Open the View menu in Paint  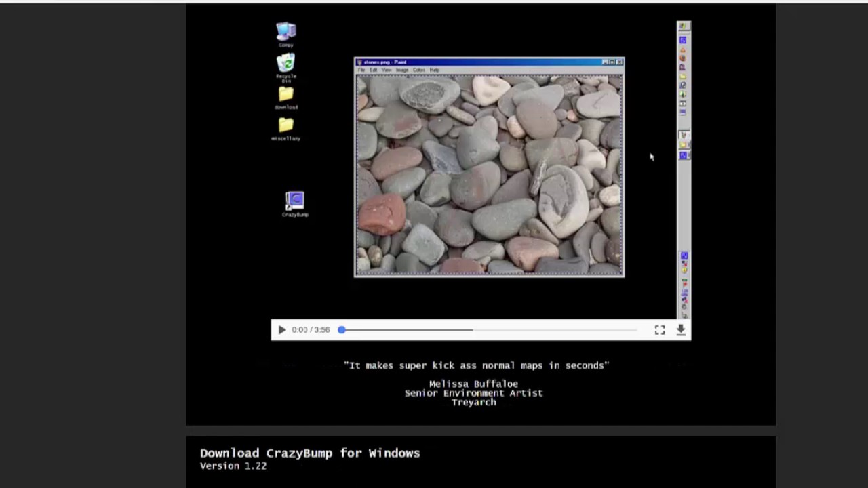387,70
